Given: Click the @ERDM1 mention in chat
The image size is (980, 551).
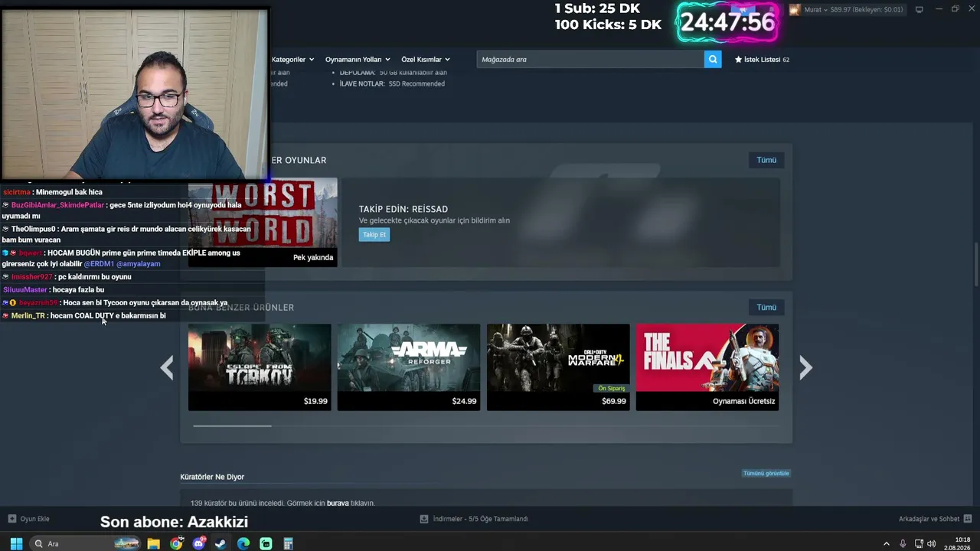Looking at the screenshot, I should pyautogui.click(x=99, y=264).
